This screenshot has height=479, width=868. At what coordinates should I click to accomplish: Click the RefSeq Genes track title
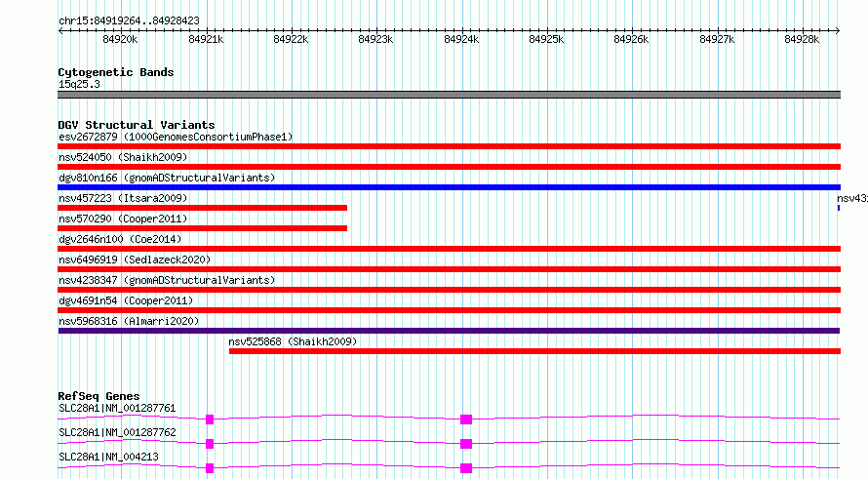click(x=99, y=396)
